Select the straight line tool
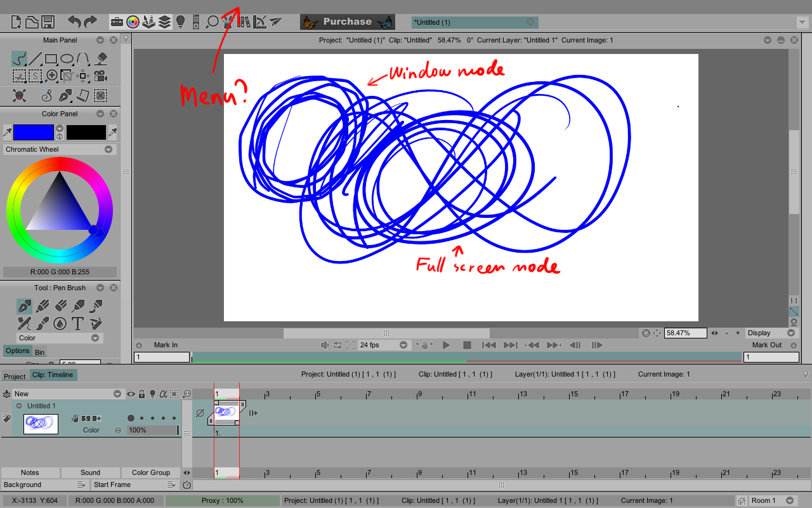812x508 pixels. [x=35, y=59]
